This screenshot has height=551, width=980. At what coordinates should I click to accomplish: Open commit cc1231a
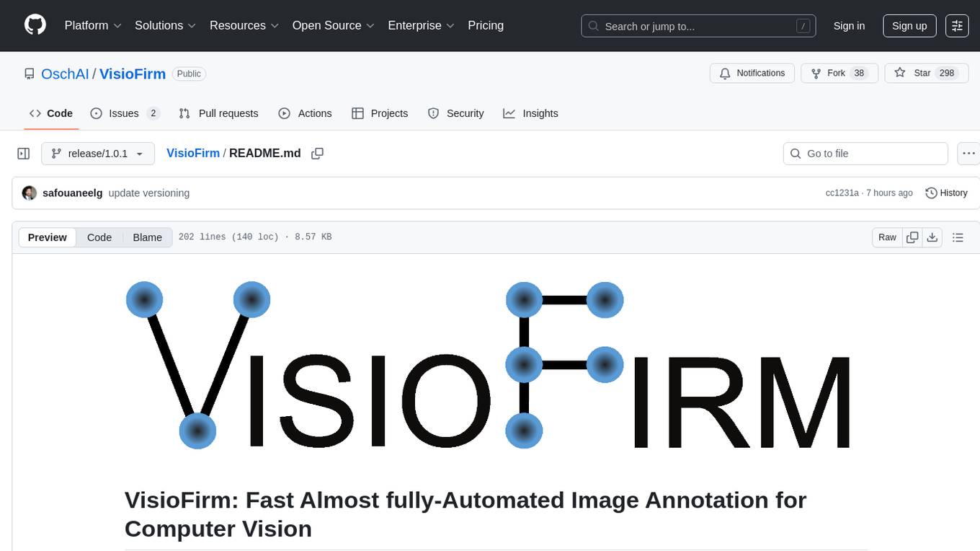click(842, 193)
